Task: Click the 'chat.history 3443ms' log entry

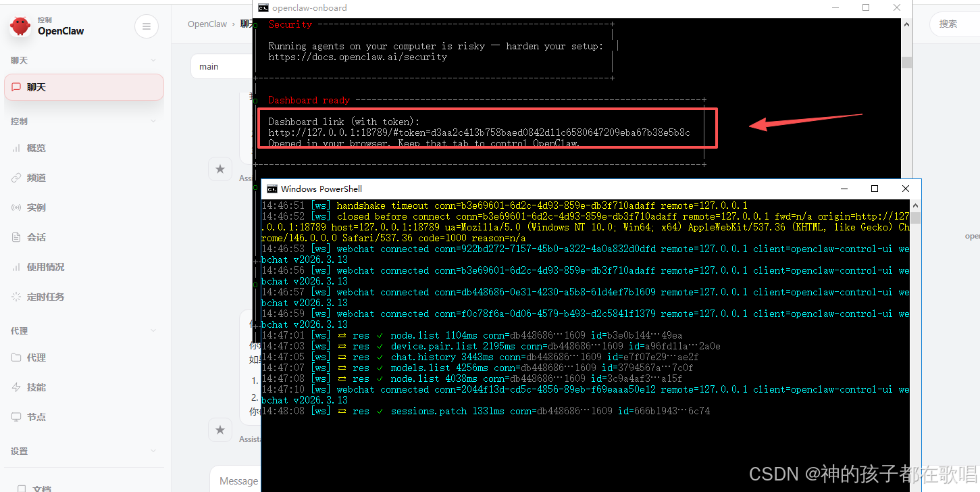Action: click(x=480, y=357)
